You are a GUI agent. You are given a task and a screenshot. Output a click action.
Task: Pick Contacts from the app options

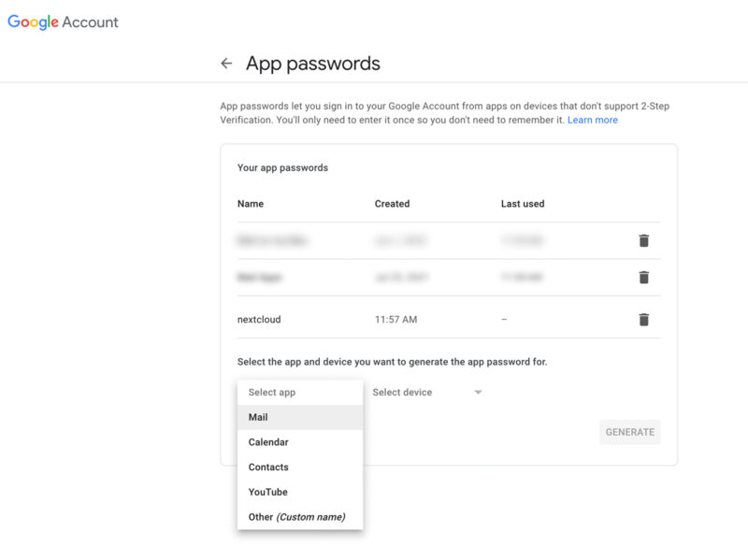(x=268, y=467)
